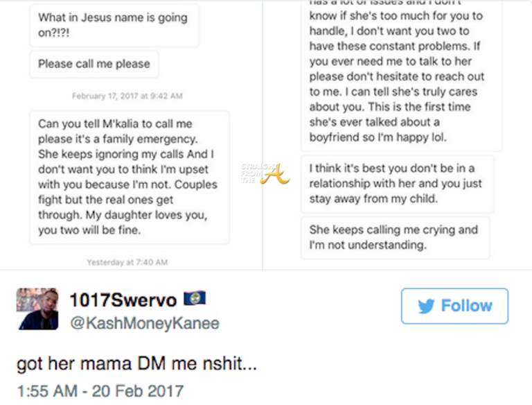Open the 1017Swervo display name link
Viewport: 532px width, 405px height.
point(121,300)
